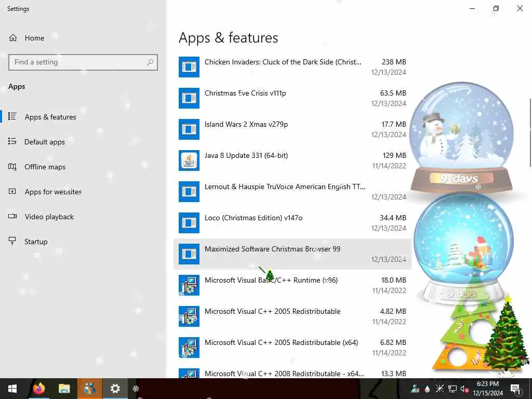Open Default apps settings page
This screenshot has height=399, width=532.
[45, 142]
